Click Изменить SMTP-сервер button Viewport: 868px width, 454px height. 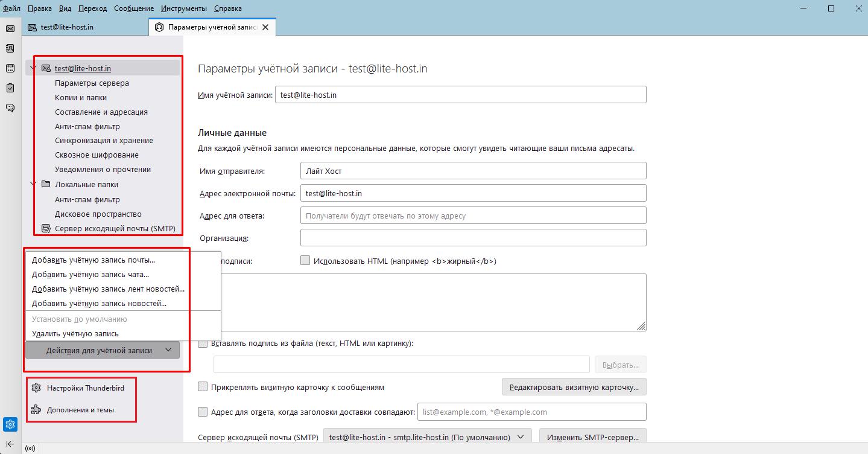(x=593, y=437)
